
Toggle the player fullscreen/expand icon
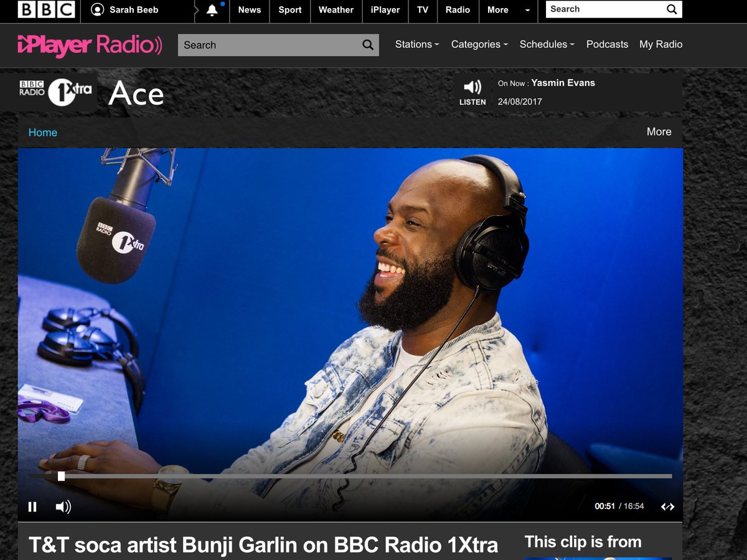[667, 506]
